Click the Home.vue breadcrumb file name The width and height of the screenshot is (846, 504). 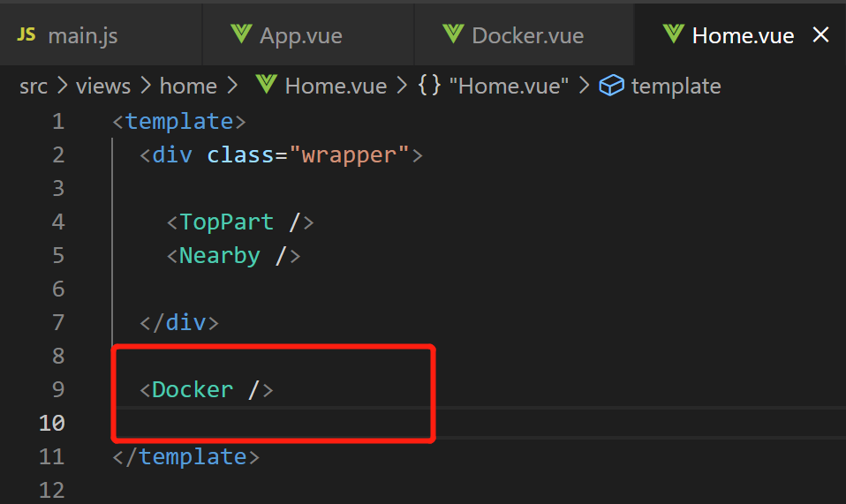[336, 86]
